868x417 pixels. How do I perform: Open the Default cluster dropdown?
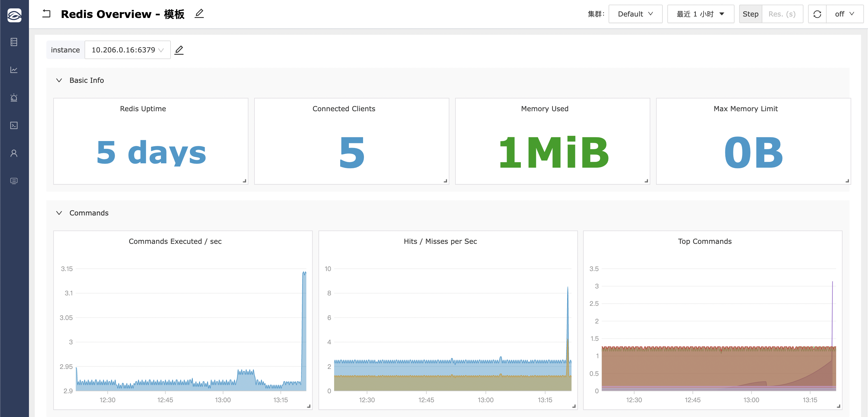tap(635, 14)
